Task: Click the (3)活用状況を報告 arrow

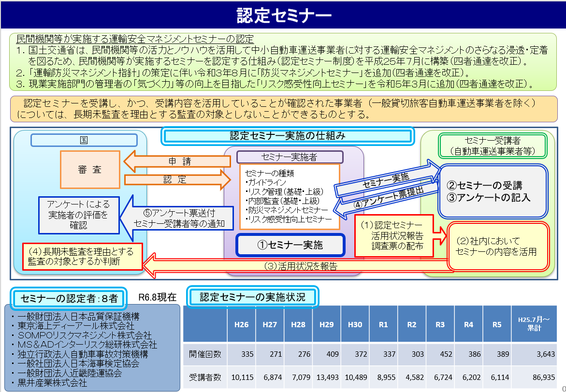Action: pos(300,266)
